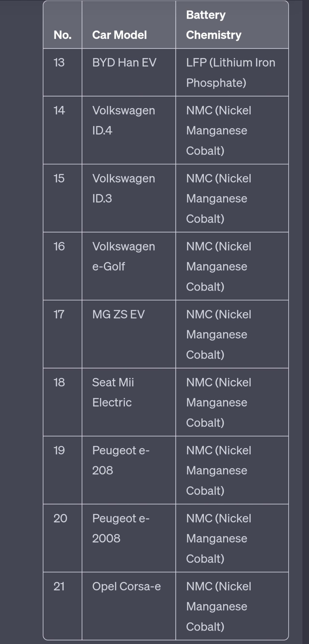
Task: Click row number 19 cell
Action: coord(63,470)
